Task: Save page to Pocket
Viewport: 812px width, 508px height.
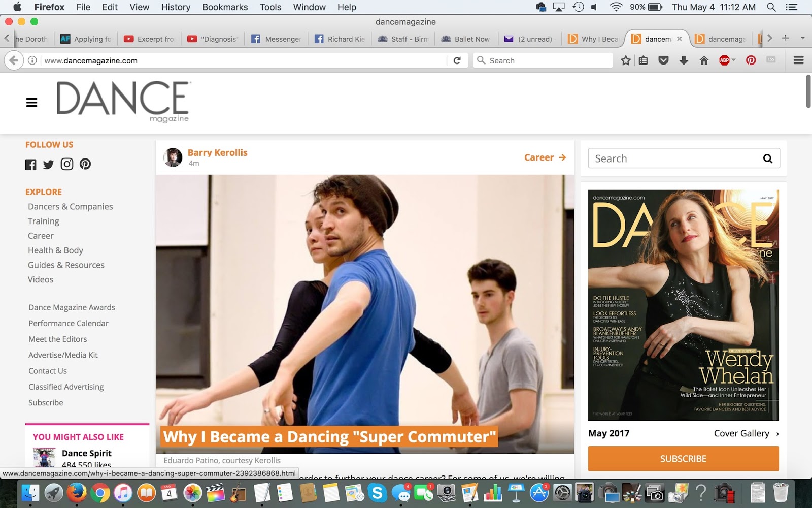Action: click(x=664, y=60)
